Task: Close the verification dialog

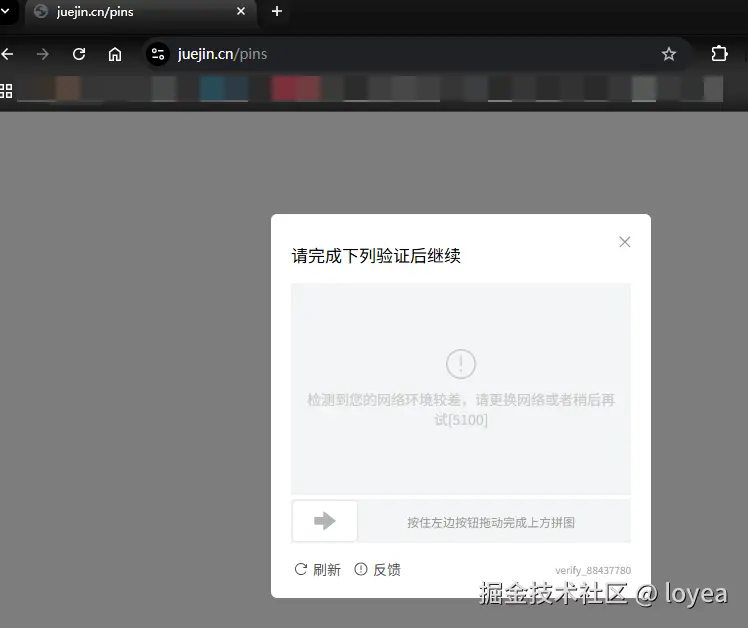Action: point(624,242)
